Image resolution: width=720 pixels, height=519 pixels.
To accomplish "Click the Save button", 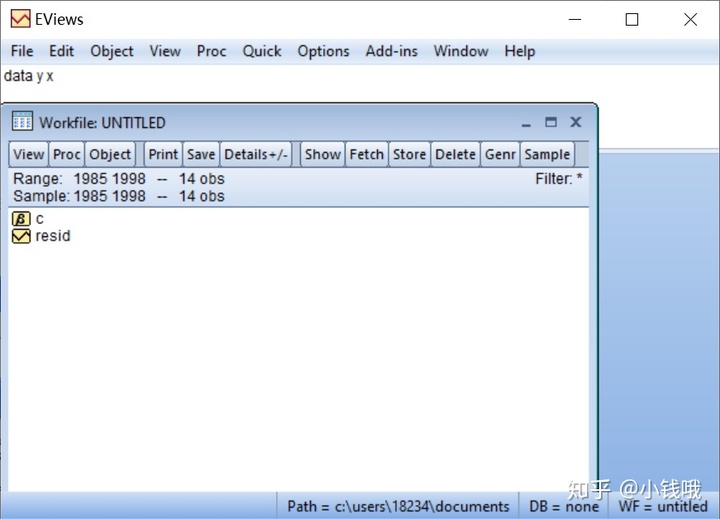I will click(201, 154).
